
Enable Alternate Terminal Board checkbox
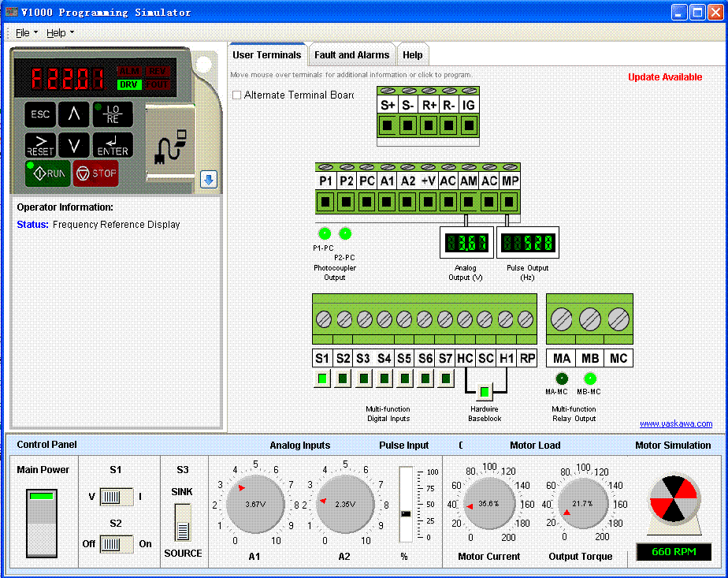pos(237,95)
